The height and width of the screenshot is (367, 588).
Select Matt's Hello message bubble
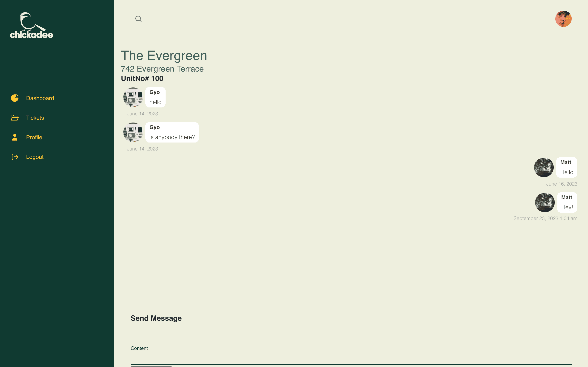coord(566,167)
